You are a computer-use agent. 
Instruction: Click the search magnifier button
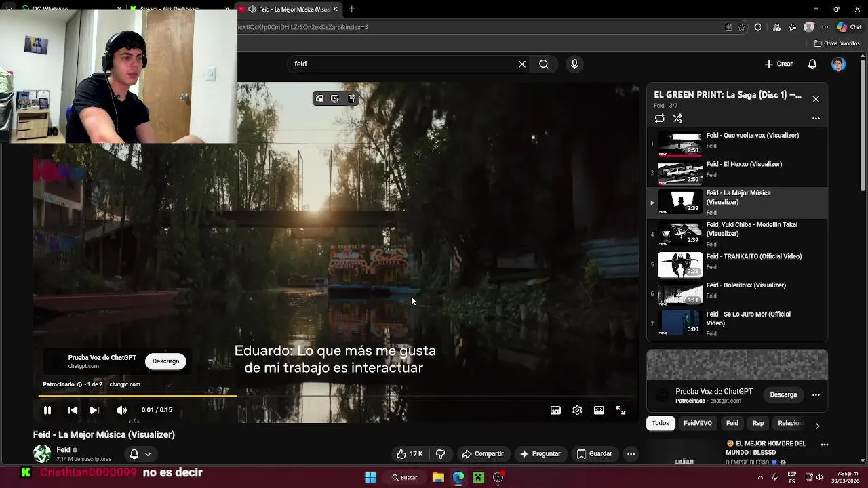pos(544,64)
